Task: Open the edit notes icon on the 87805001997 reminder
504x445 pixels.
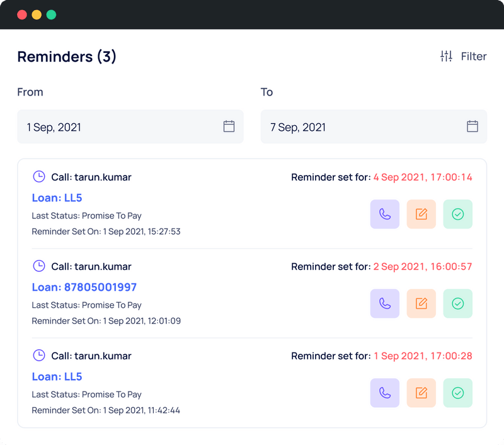Action: (x=421, y=303)
